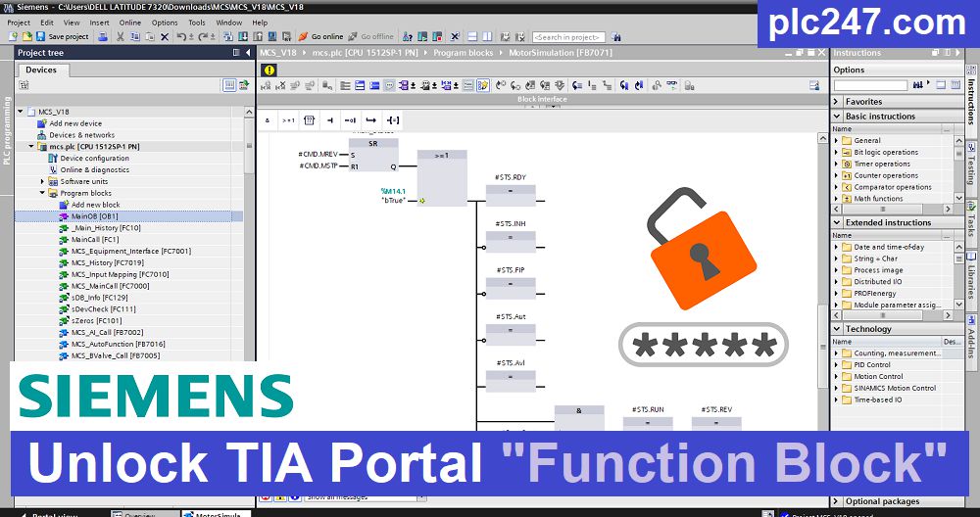Collapse the Extended instructions section
This screenshot has width=980, height=517.
[838, 222]
